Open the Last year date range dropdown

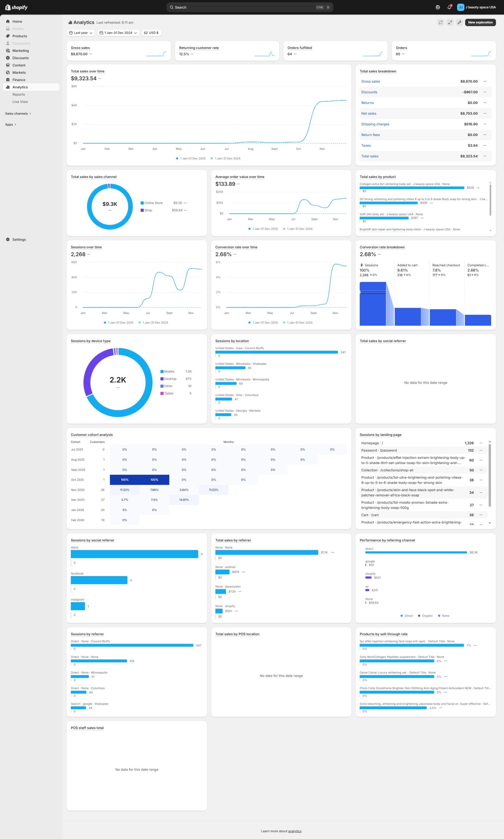81,33
